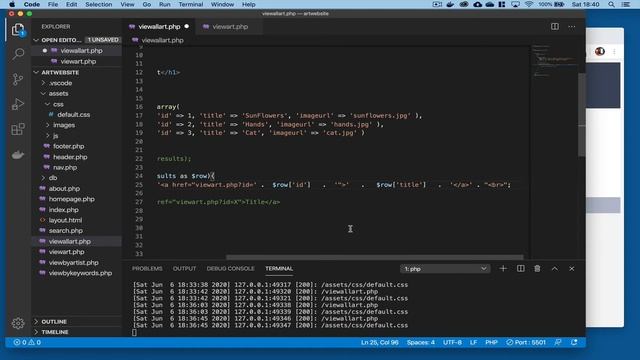
Task: Show errors and warnings count in status bar
Action: (27, 342)
